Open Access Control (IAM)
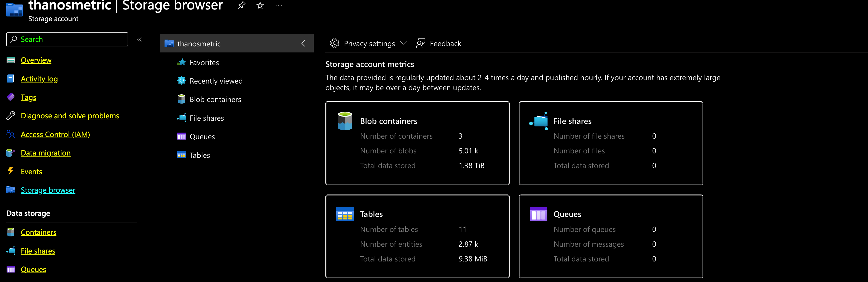This screenshot has height=282, width=868. point(55,134)
